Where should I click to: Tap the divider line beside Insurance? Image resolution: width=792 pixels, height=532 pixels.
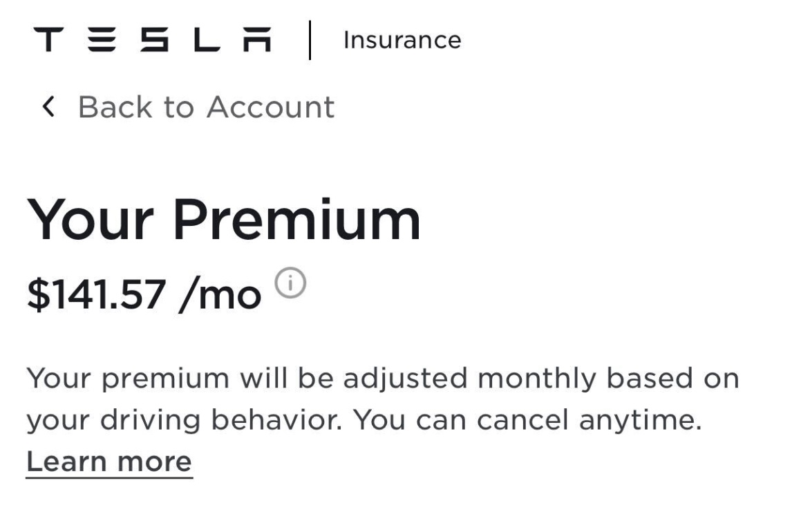[310, 40]
